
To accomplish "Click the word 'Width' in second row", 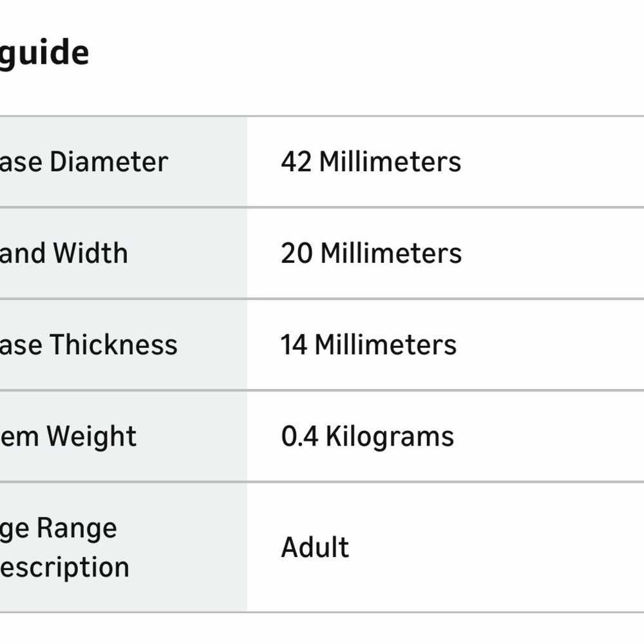I will (90, 253).
